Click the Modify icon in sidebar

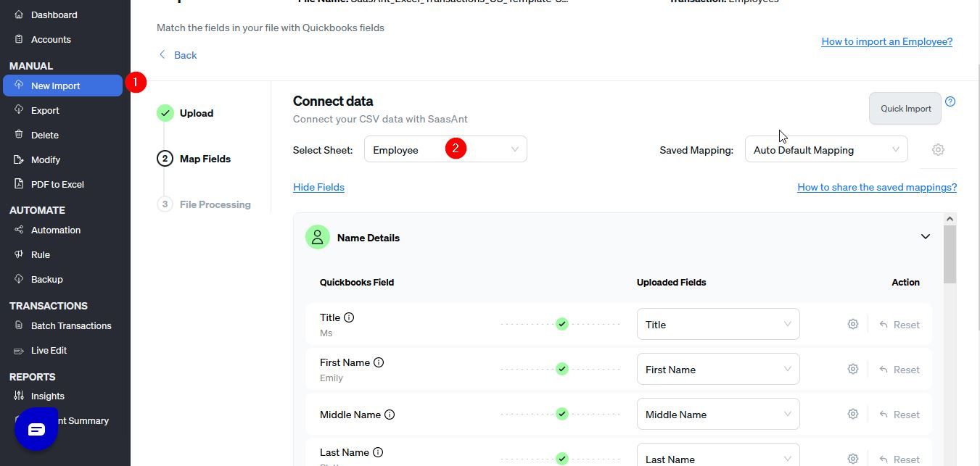19,159
